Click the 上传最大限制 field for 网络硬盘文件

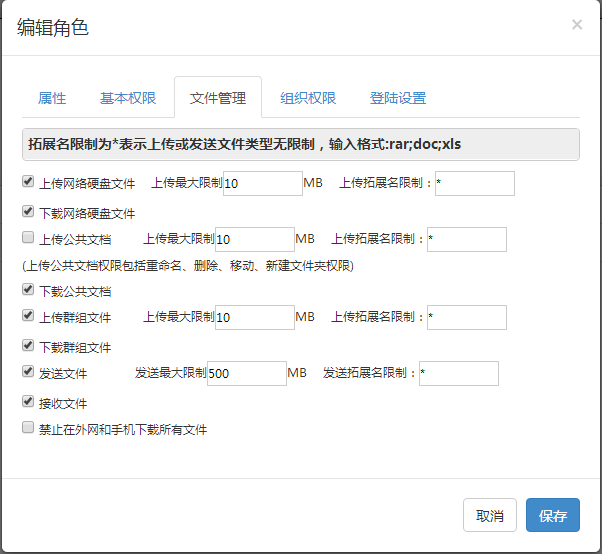coord(263,184)
